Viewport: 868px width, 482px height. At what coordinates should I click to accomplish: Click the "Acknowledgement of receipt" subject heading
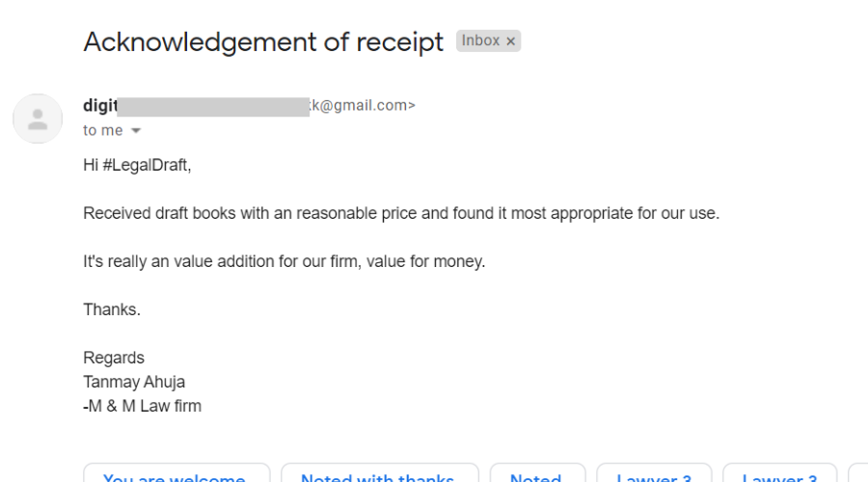point(263,42)
